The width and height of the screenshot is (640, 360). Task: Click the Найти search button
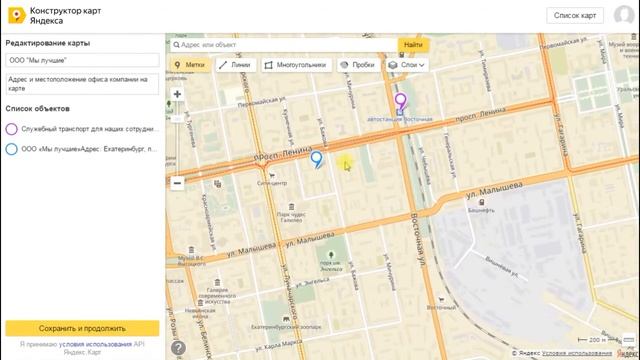[x=413, y=45]
